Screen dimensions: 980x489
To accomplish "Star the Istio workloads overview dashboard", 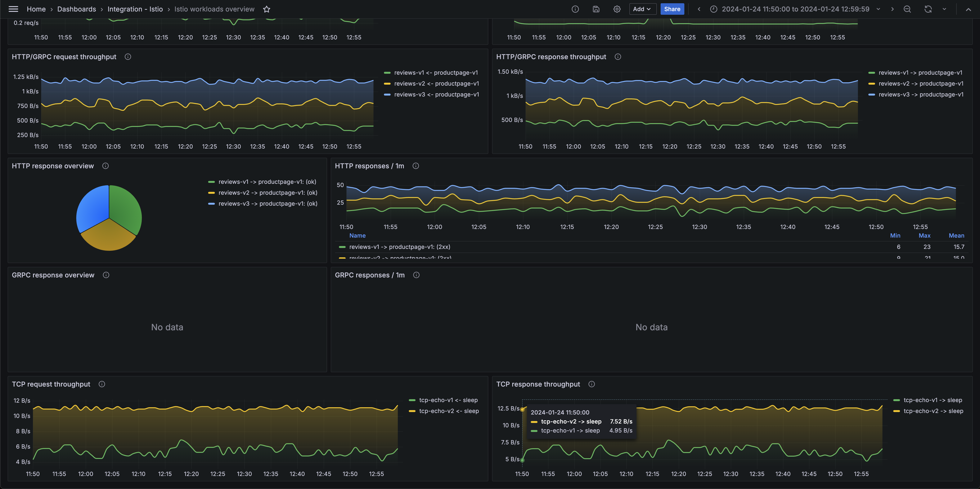I will pyautogui.click(x=267, y=9).
